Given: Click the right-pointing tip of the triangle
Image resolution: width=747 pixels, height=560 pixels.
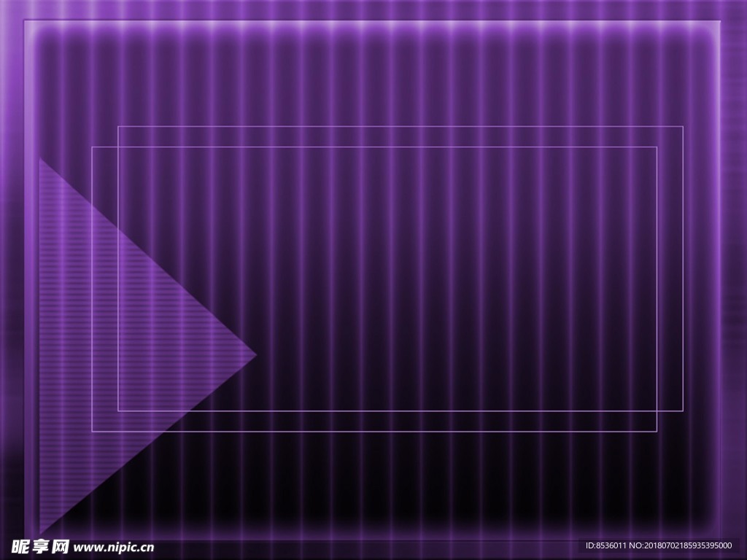Looking at the screenshot, I should (255, 355).
